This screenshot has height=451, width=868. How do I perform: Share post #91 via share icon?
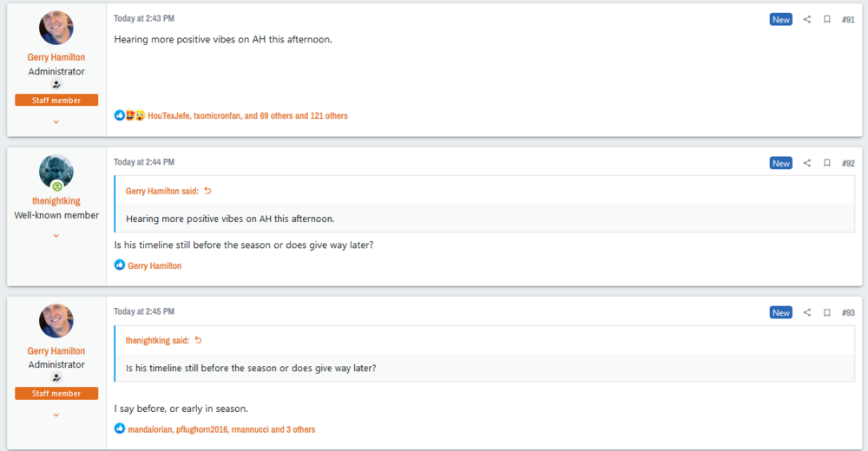click(807, 19)
